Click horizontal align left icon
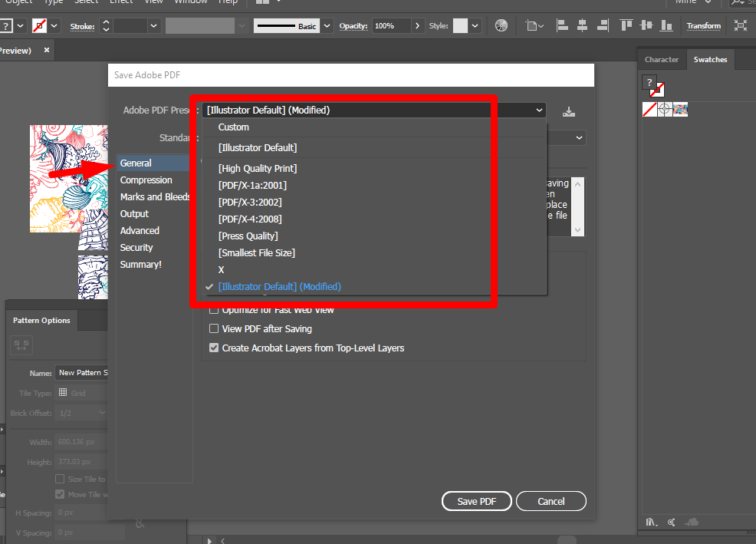The height and width of the screenshot is (544, 756). coord(562,25)
